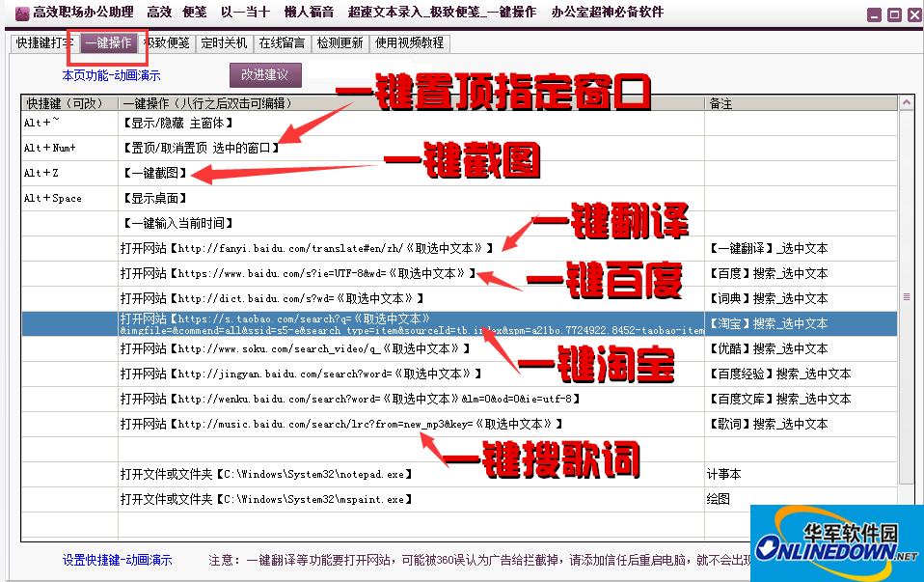Click the 【优酷】搜索_选中文本 note cell
The image size is (924, 582).
[801, 348]
